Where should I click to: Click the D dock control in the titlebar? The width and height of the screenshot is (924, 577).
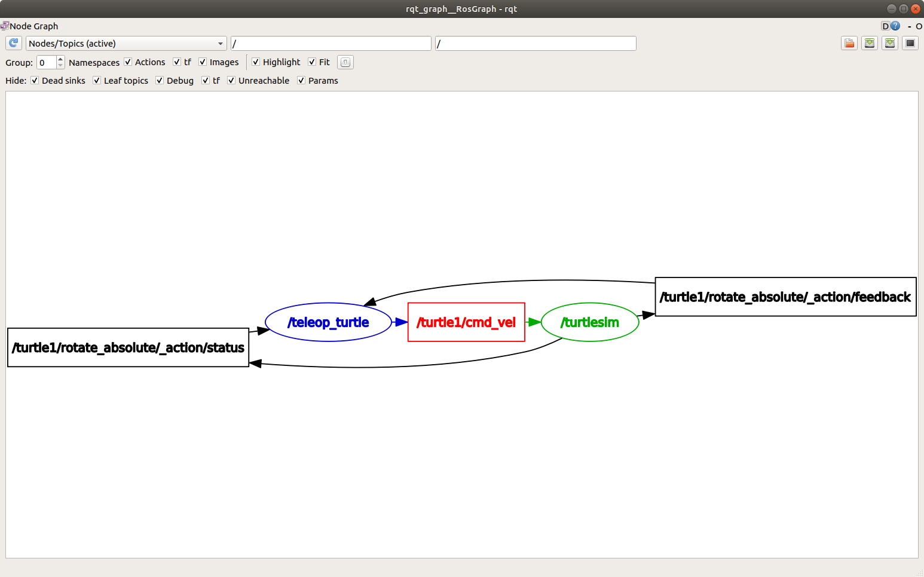coord(885,26)
